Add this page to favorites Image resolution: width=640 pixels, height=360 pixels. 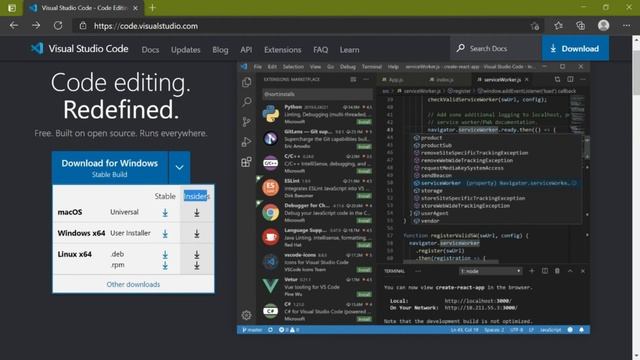[x=535, y=26]
